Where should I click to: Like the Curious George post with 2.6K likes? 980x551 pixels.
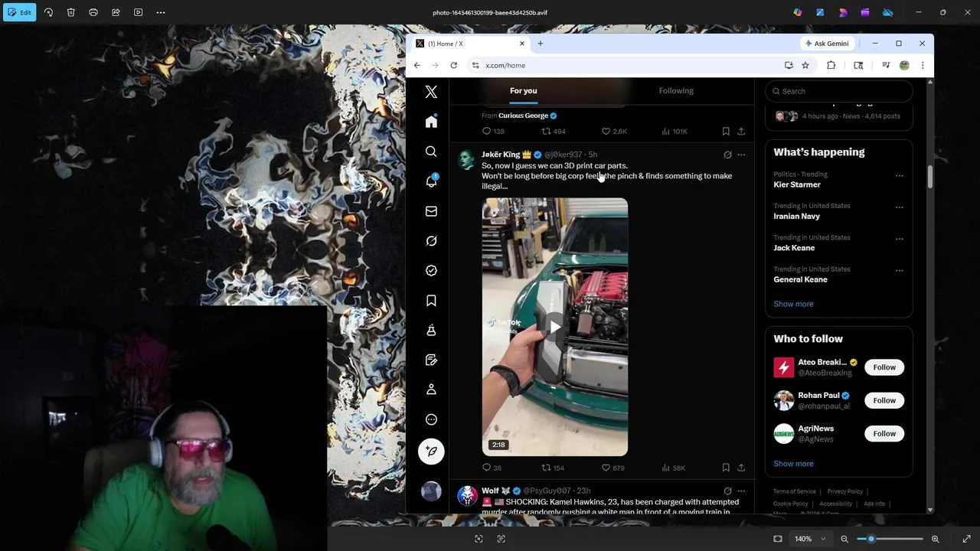614,132
